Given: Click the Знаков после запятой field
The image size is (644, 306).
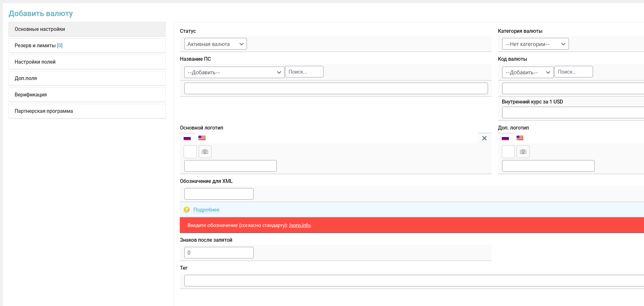Looking at the screenshot, I should pos(219,253).
